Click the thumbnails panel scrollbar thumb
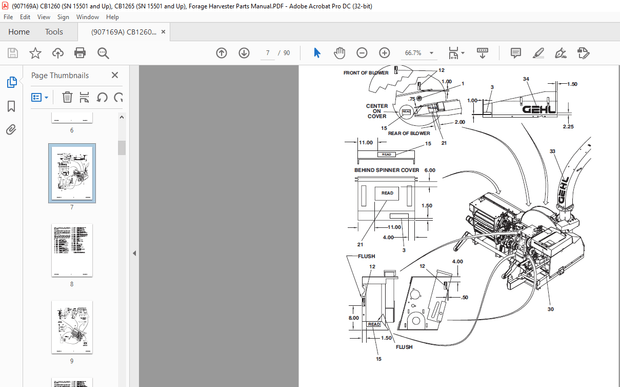The width and height of the screenshot is (620, 387). (121, 148)
